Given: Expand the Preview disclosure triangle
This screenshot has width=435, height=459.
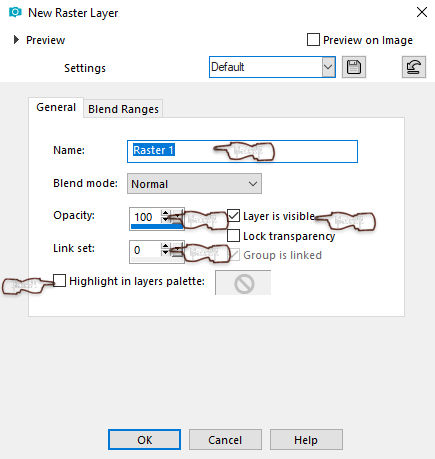Looking at the screenshot, I should coord(16,40).
